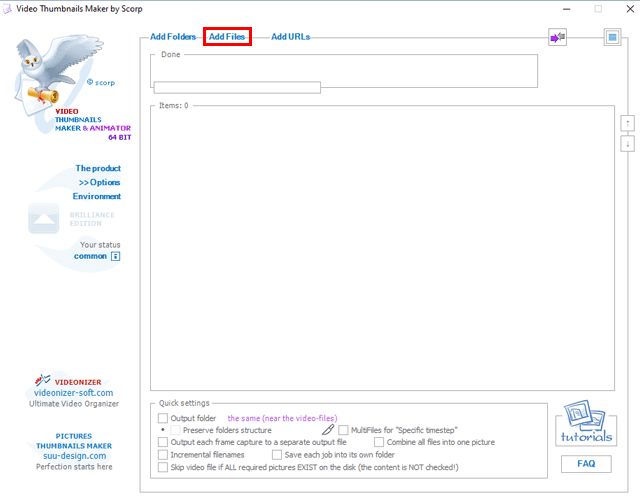This screenshot has height=500, width=640.
Task: Click the 'Done' status text
Action: pos(171,54)
